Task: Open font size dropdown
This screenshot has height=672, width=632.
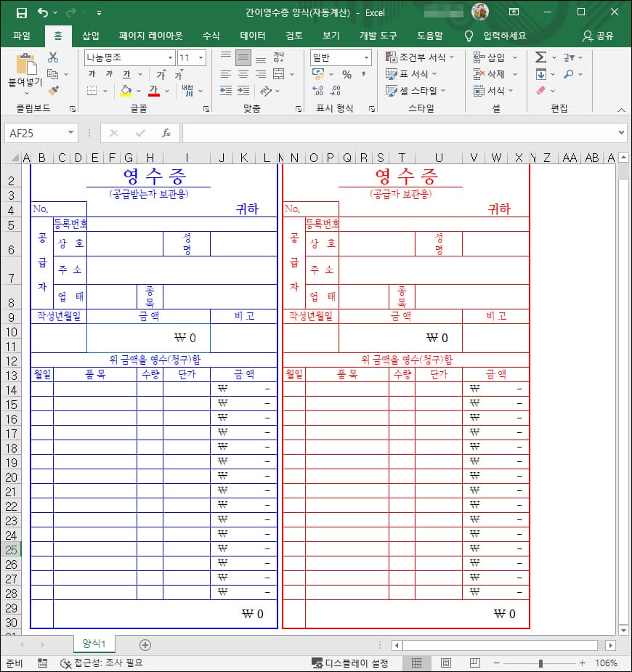Action: point(200,57)
